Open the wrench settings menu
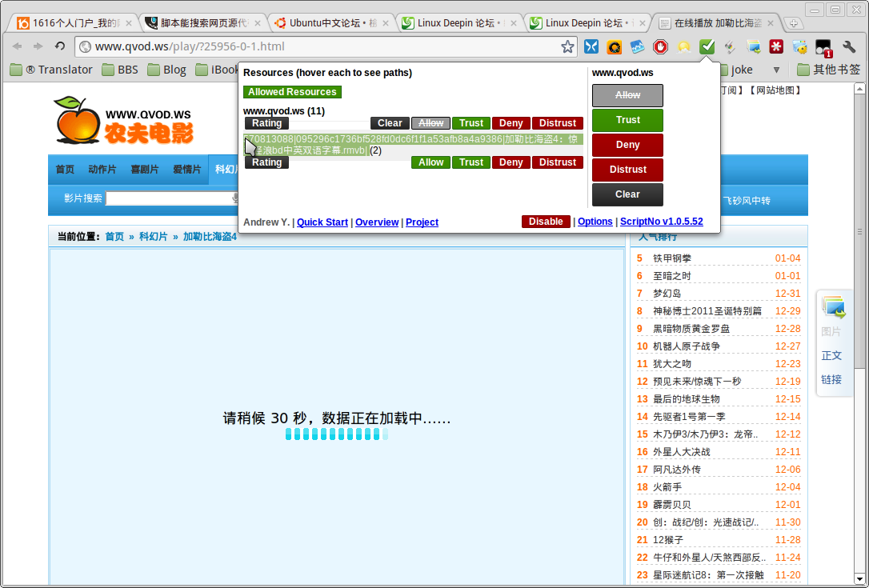This screenshot has height=588, width=869. (x=848, y=47)
